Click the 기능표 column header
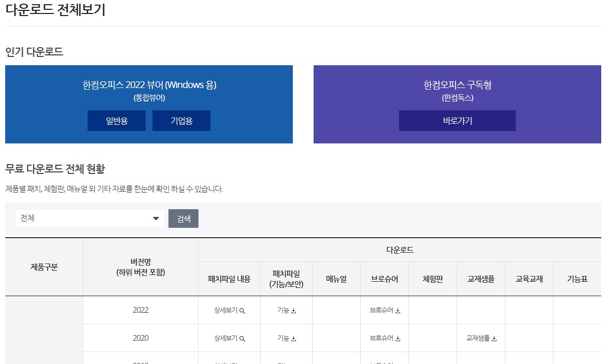Screen dimensions: 608x364 [577, 279]
